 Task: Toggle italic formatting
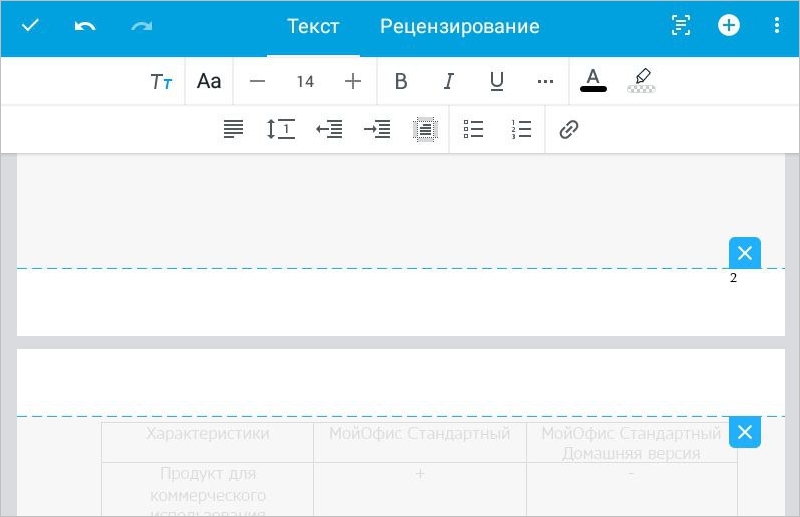(x=448, y=81)
